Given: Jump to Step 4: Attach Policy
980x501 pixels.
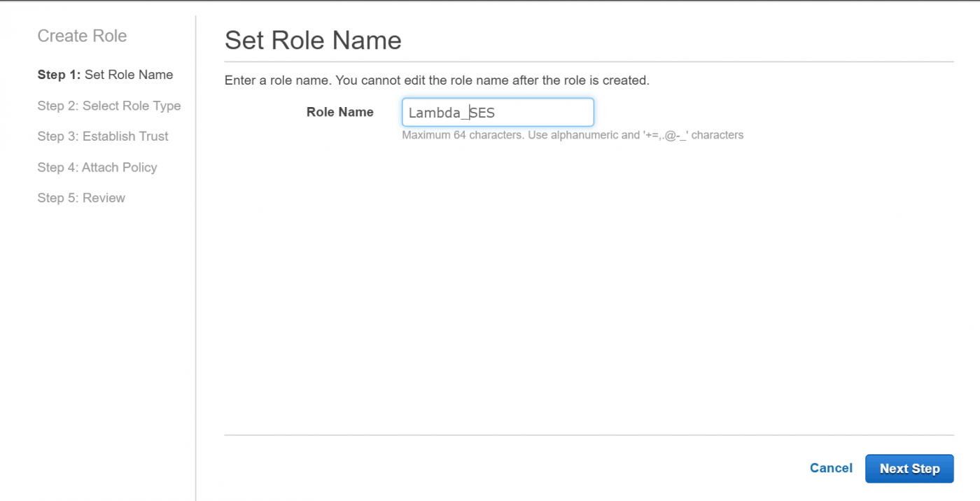Looking at the screenshot, I should [97, 167].
